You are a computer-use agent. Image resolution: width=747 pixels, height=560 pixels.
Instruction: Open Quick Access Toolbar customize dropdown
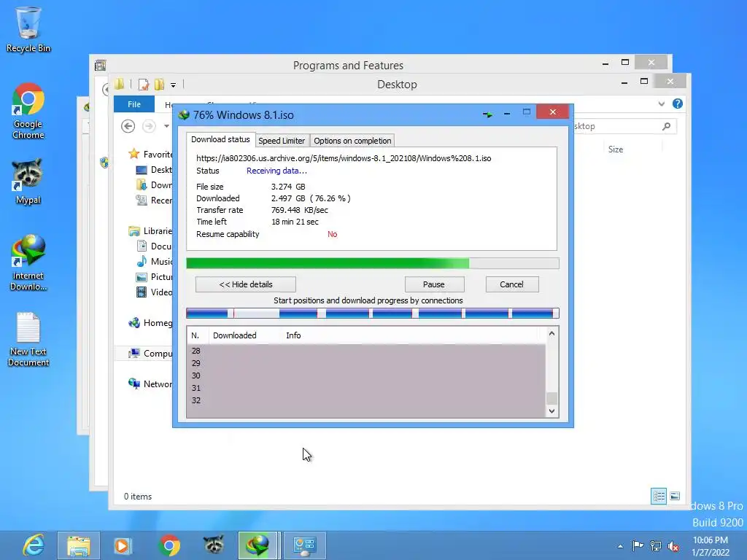pyautogui.click(x=173, y=85)
